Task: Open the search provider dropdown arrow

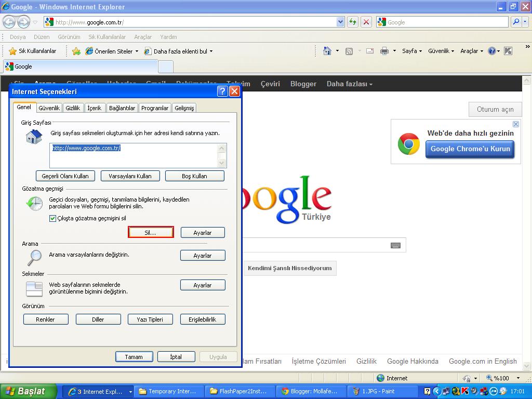Action: click(x=526, y=22)
